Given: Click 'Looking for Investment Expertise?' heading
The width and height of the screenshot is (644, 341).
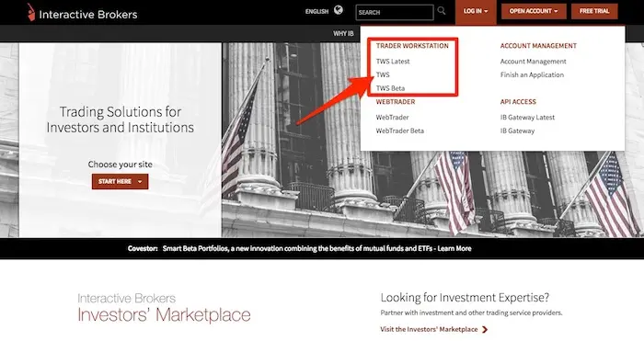Looking at the screenshot, I should click(x=465, y=298).
